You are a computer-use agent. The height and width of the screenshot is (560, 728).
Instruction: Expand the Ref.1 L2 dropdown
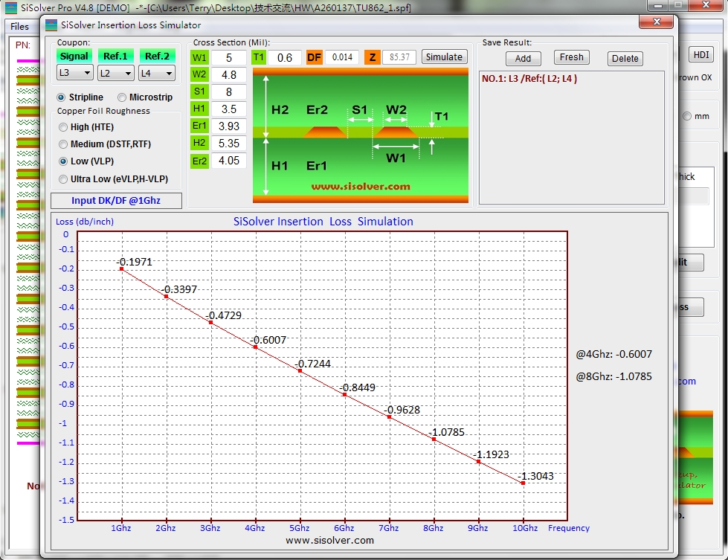(x=116, y=73)
